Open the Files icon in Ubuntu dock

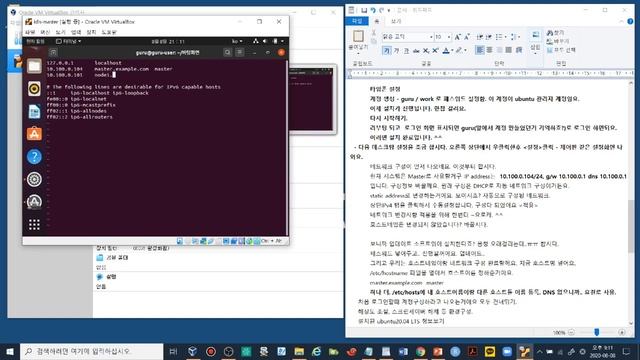coord(34,66)
